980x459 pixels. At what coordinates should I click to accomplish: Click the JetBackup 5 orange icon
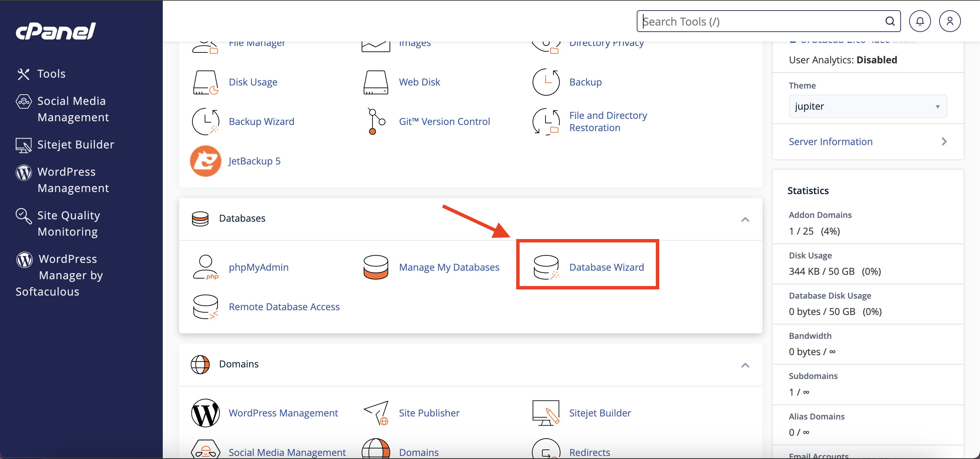click(x=206, y=161)
